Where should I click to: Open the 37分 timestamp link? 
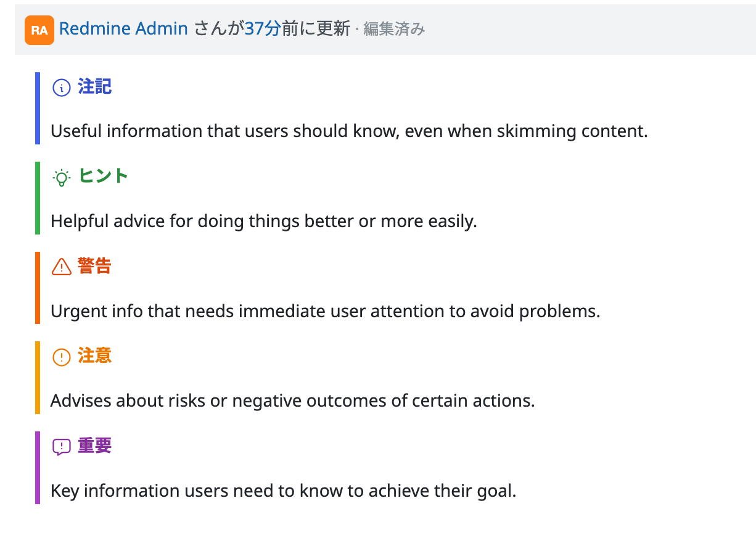263,28
